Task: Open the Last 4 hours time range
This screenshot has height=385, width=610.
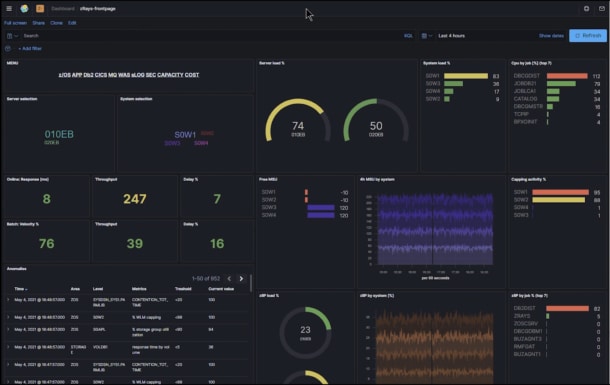Action: (x=451, y=36)
